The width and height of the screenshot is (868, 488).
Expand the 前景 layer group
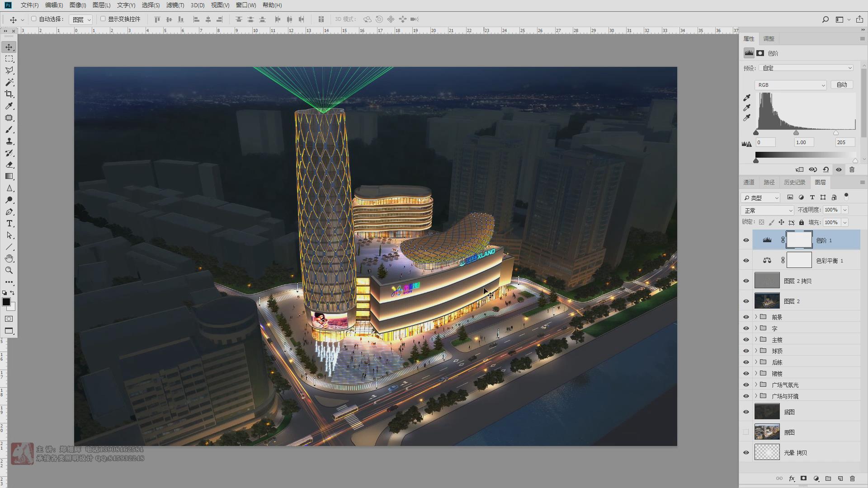(756, 317)
